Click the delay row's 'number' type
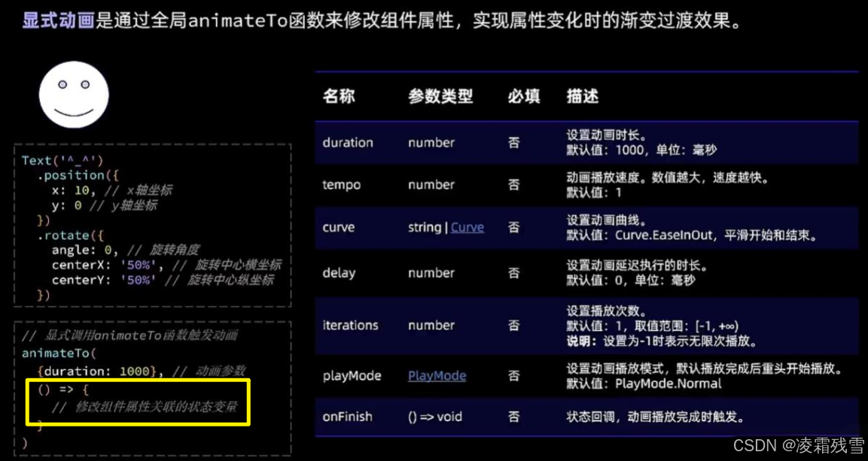The height and width of the screenshot is (461, 868). tap(431, 272)
